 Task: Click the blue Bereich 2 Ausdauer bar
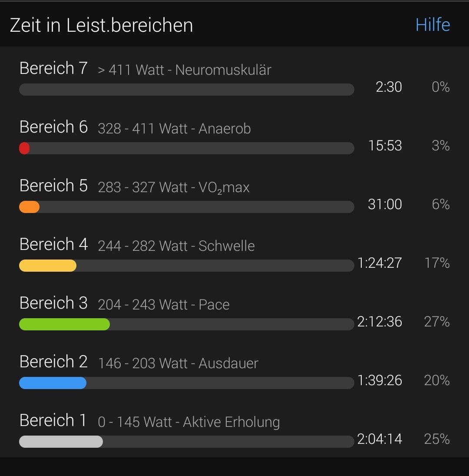(x=53, y=383)
